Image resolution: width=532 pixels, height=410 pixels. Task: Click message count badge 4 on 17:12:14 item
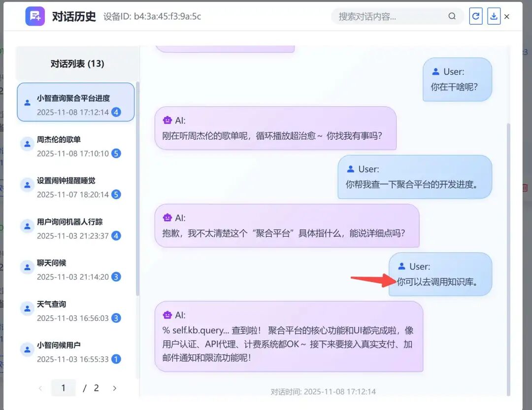coord(116,112)
